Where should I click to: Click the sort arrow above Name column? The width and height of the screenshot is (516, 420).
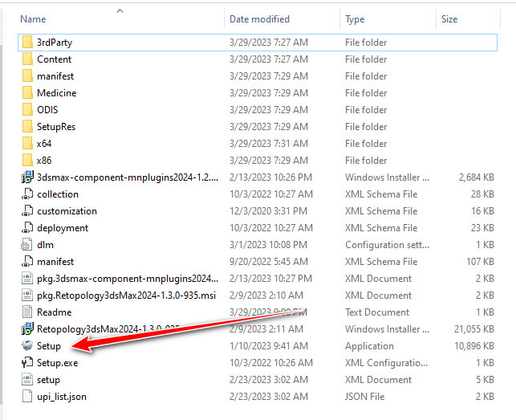(120, 10)
